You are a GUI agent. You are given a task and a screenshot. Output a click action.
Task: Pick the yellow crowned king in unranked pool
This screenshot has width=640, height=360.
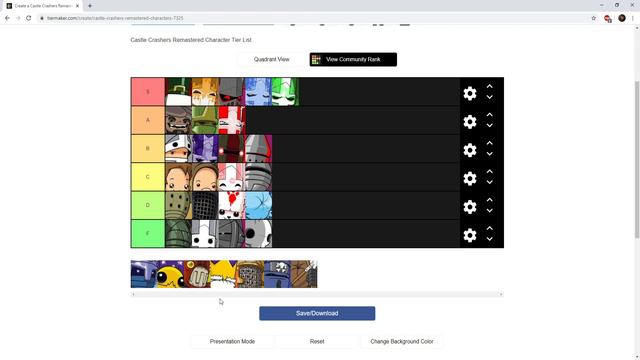click(x=224, y=274)
